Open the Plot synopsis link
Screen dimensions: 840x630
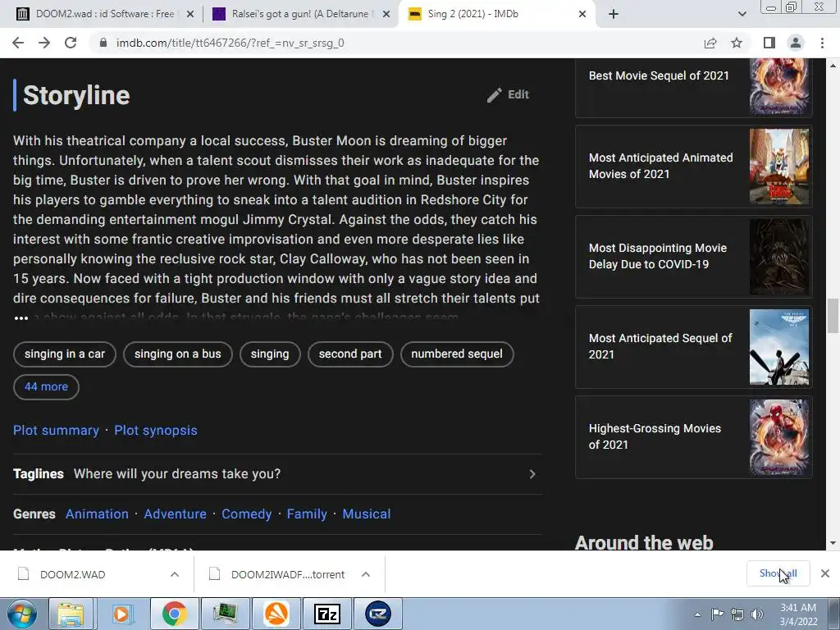156,430
